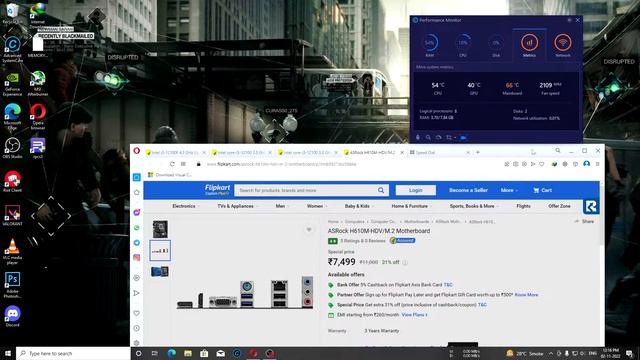Click the Share link on product page
The width and height of the screenshot is (640, 360).
click(584, 222)
